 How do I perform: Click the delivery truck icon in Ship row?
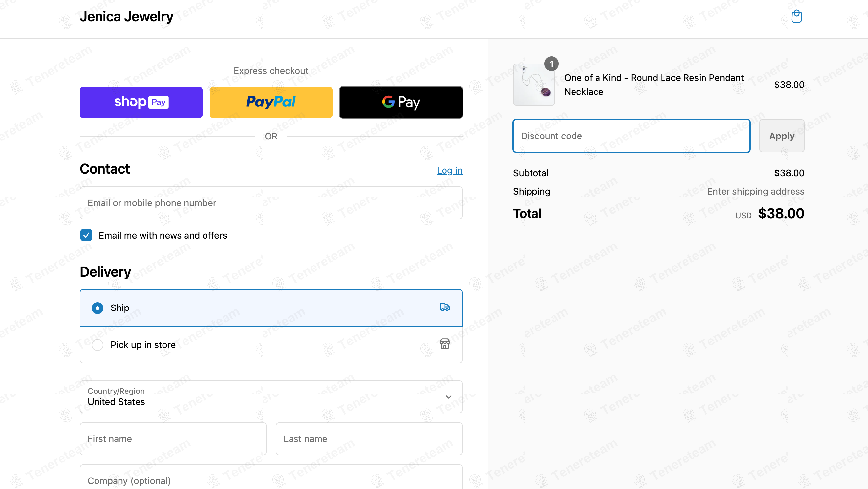pos(445,307)
